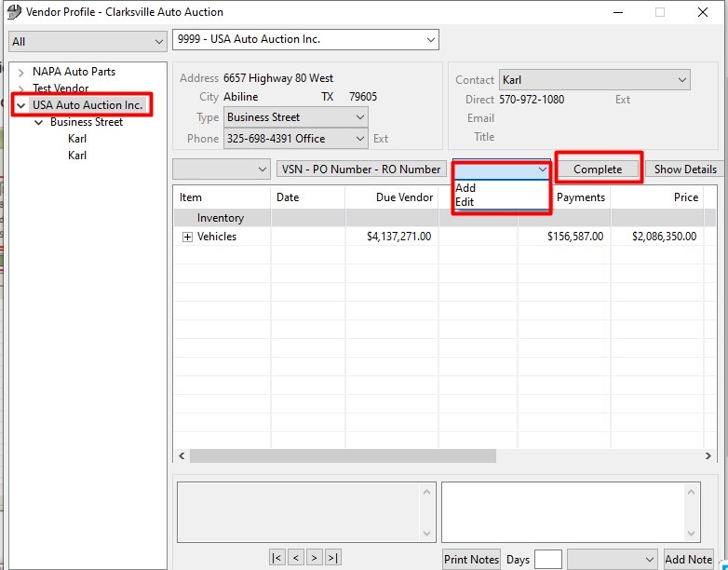Screen dimensions: 728x570
Task: Choose Add from the dropdown list
Action: [465, 188]
